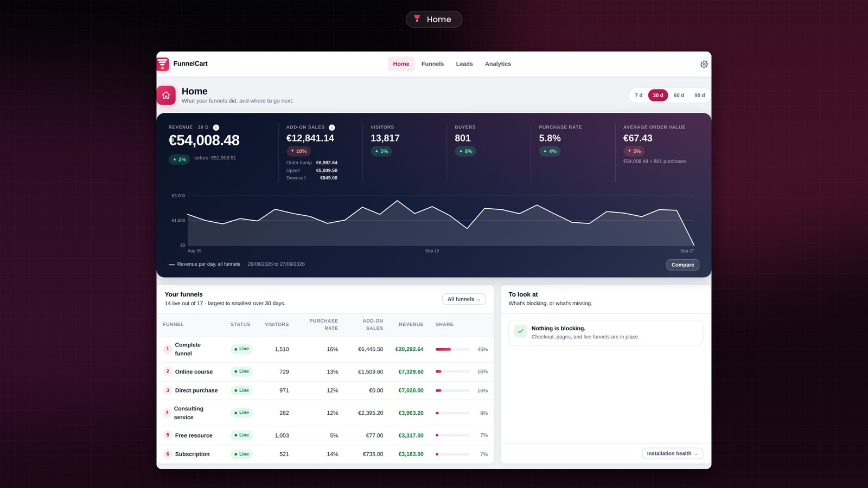Click the €20,292.64 revenue value
Viewport: 868px width, 488px height.
(409, 349)
